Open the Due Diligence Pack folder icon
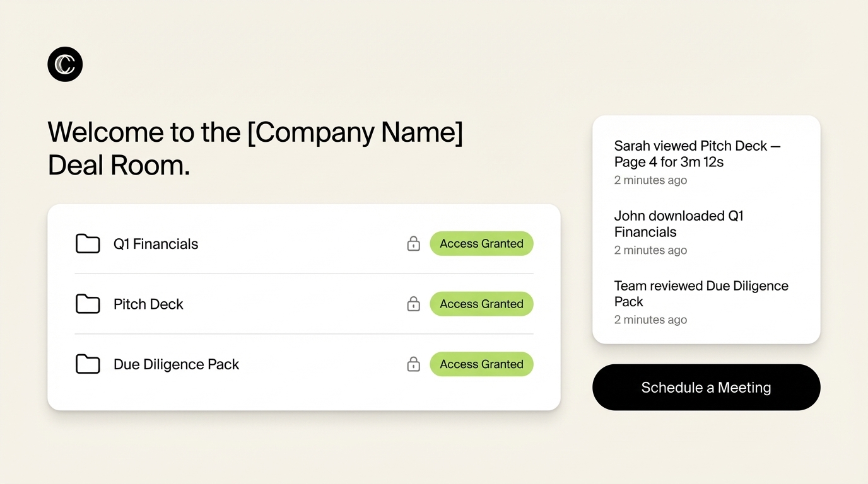This screenshot has height=484, width=868. (x=88, y=364)
